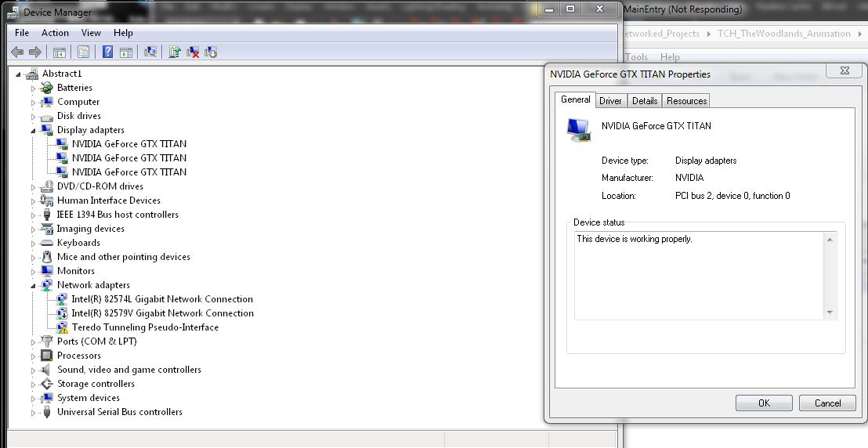Collapse the Display adapters node arrow
868x448 pixels.
pyautogui.click(x=33, y=131)
